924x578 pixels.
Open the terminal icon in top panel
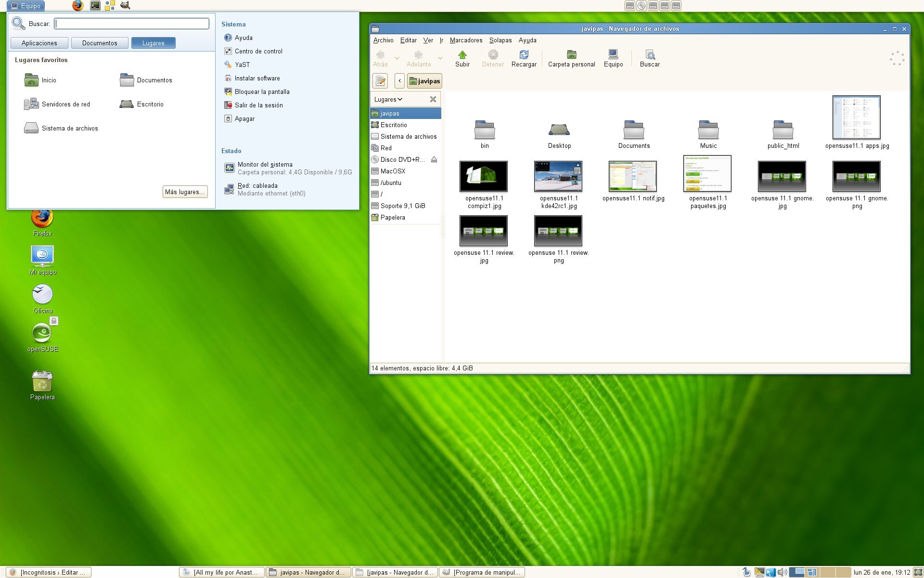click(x=95, y=6)
